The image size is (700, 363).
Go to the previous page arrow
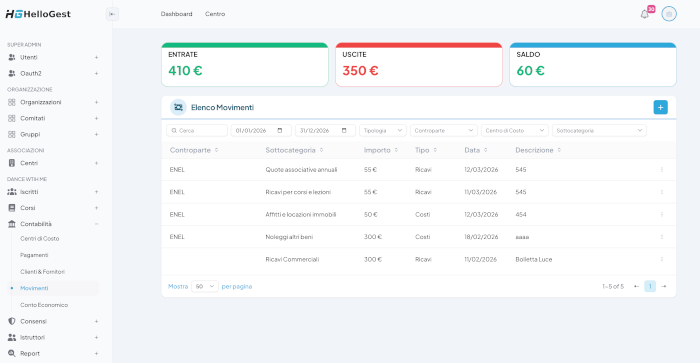[636, 286]
